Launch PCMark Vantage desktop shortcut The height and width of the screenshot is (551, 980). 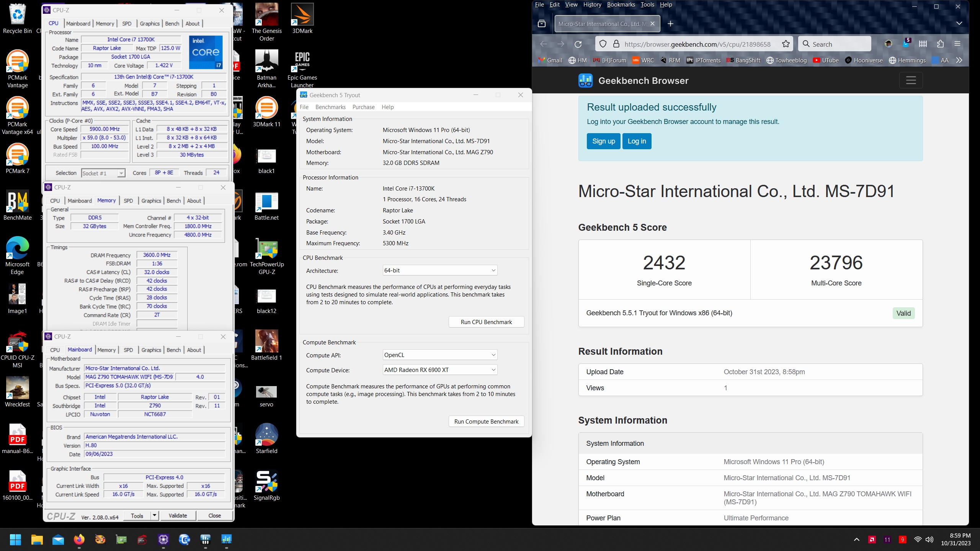17,69
